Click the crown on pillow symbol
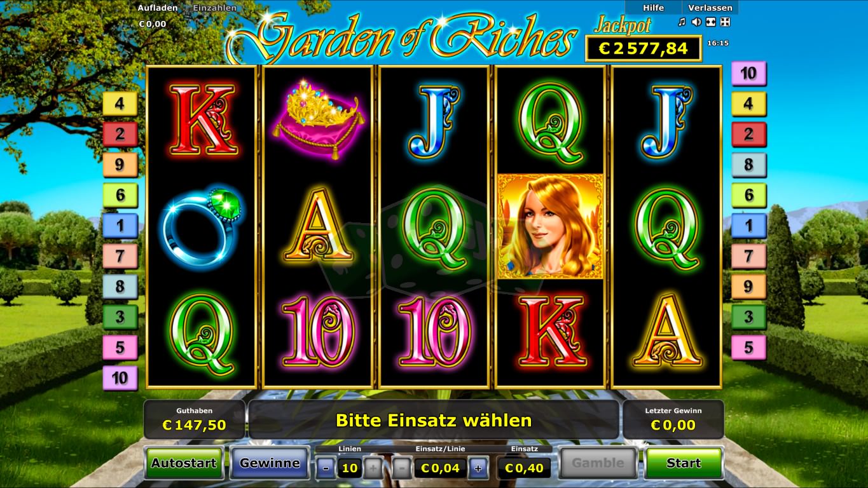Viewport: 868px width, 488px height. pyautogui.click(x=317, y=119)
